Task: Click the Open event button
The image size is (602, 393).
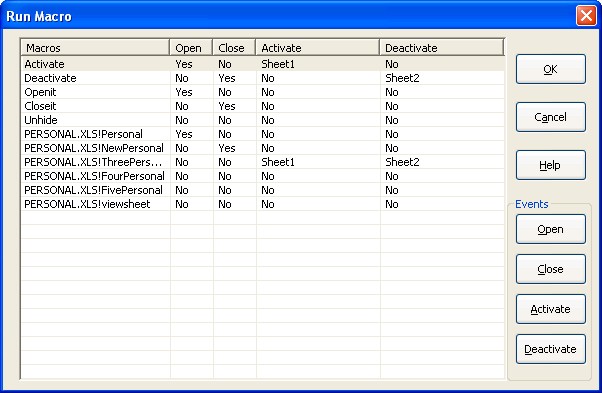Action: pyautogui.click(x=551, y=229)
